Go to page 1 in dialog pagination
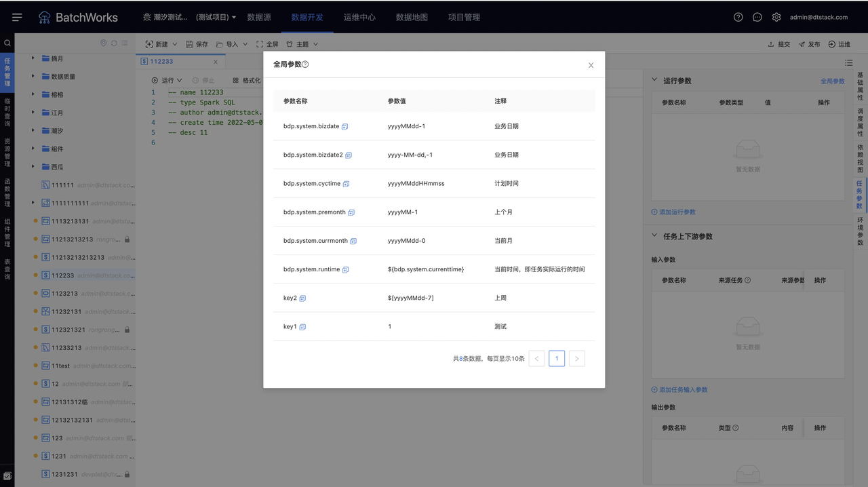This screenshot has width=868, height=487. (557, 358)
